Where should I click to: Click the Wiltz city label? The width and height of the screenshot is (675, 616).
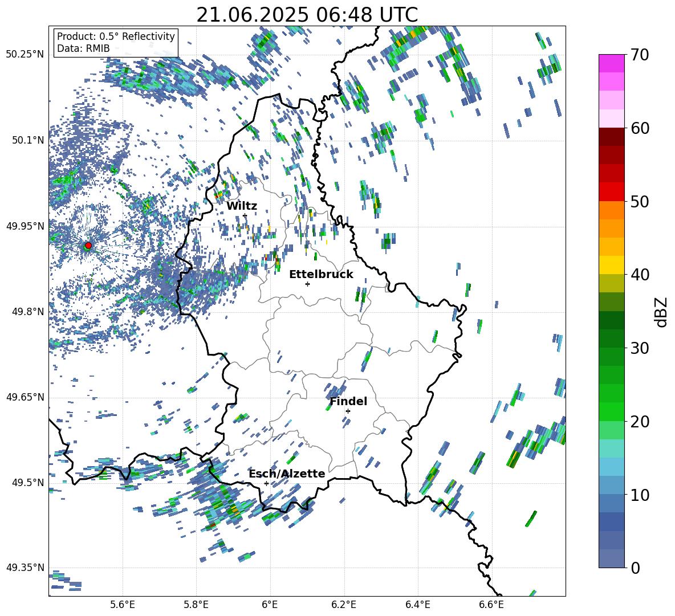coord(242,206)
